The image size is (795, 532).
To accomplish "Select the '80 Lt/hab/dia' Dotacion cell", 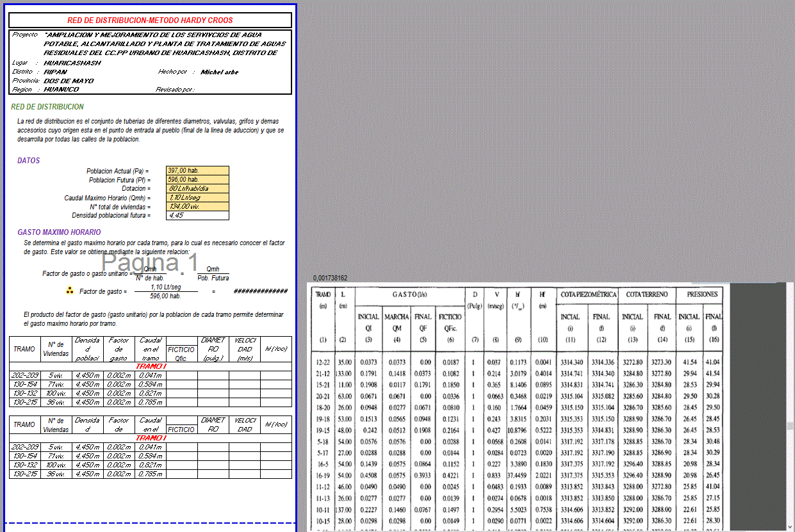I will (197, 189).
